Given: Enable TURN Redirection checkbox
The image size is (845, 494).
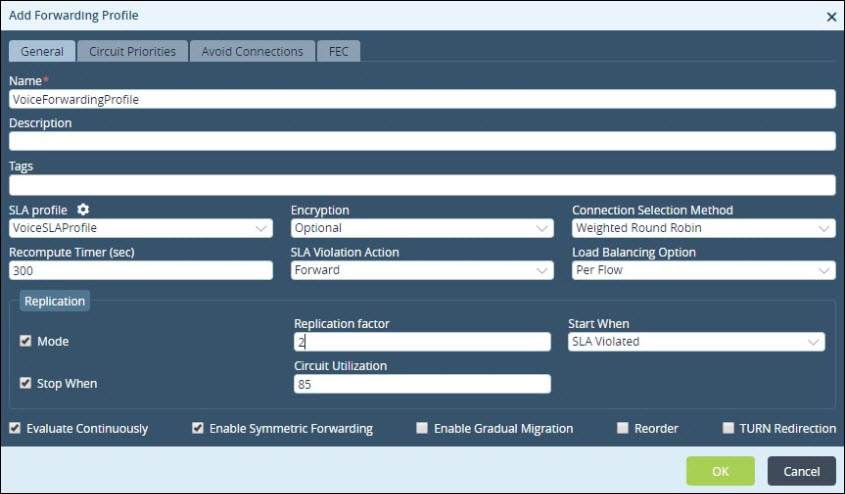Looking at the screenshot, I should [728, 428].
